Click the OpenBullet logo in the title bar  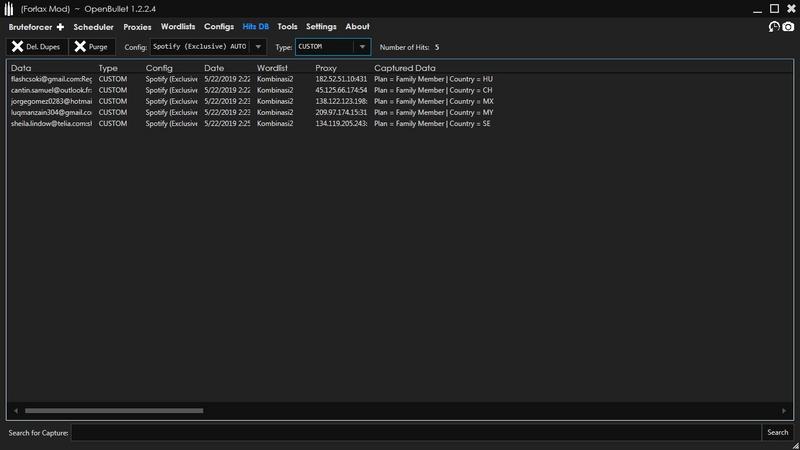(x=9, y=9)
